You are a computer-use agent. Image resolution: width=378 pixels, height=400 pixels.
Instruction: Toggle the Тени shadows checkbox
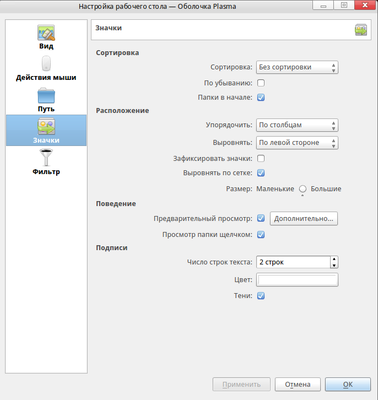pos(261,296)
